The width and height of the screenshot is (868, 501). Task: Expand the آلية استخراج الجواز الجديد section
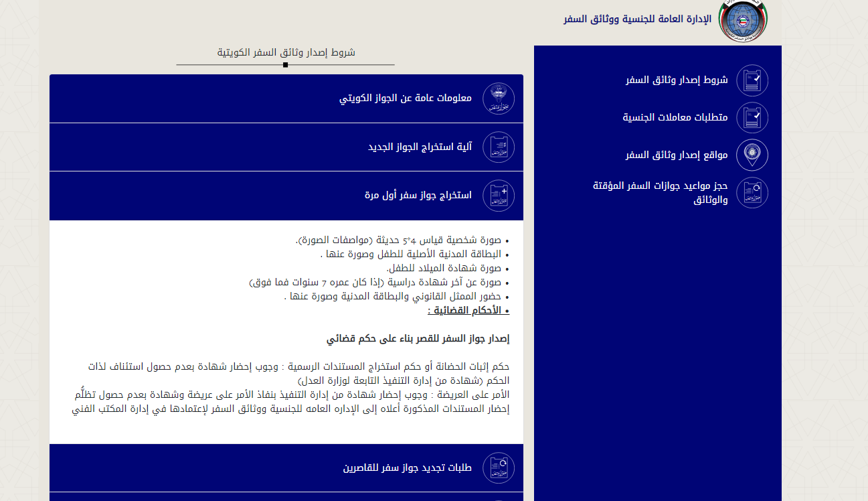420,147
